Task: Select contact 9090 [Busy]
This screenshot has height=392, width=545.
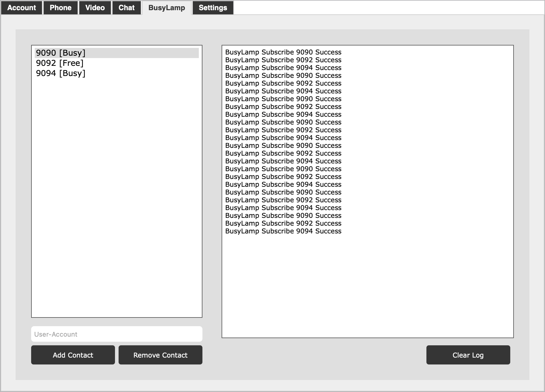Action: (117, 53)
